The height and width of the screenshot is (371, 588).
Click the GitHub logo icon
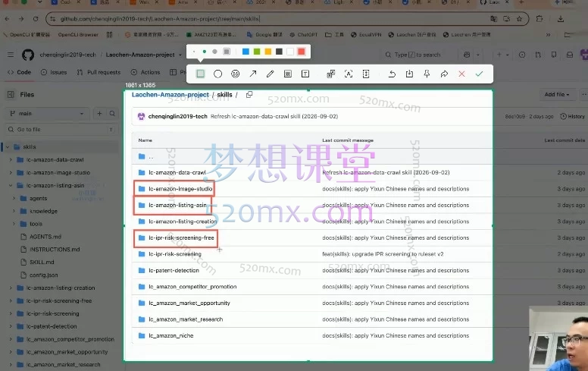click(28, 55)
